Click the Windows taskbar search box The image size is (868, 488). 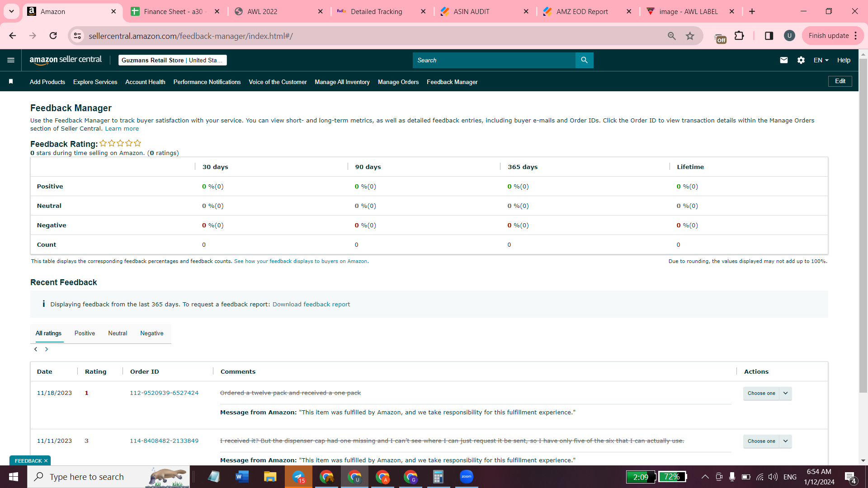point(108,477)
